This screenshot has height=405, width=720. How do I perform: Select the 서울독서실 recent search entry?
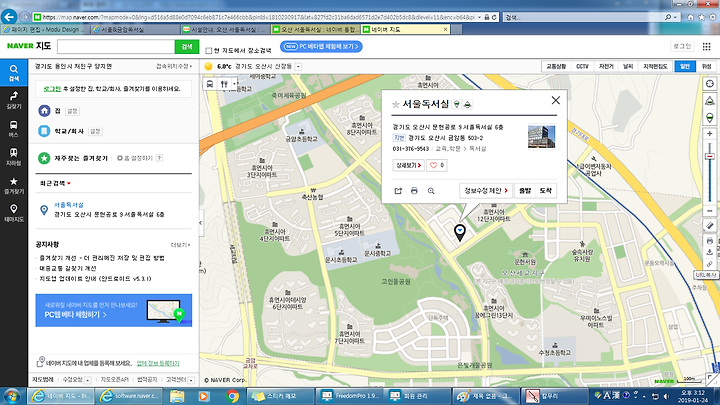[113, 210]
